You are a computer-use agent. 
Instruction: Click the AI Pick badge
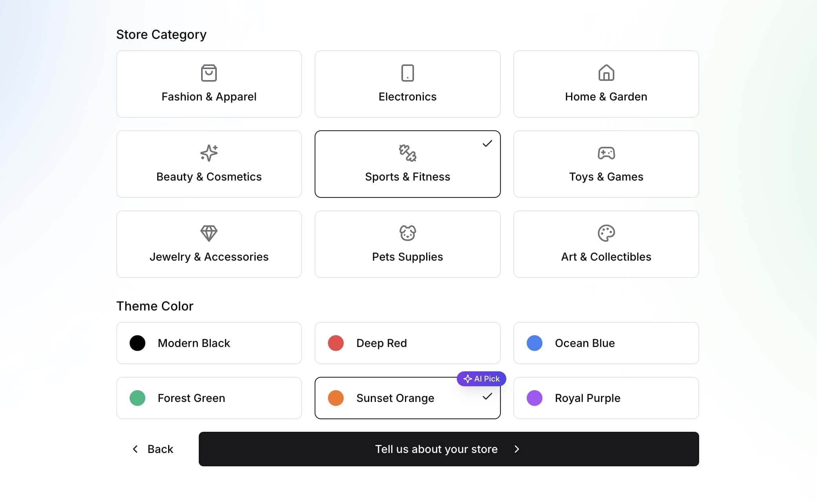[482, 379]
